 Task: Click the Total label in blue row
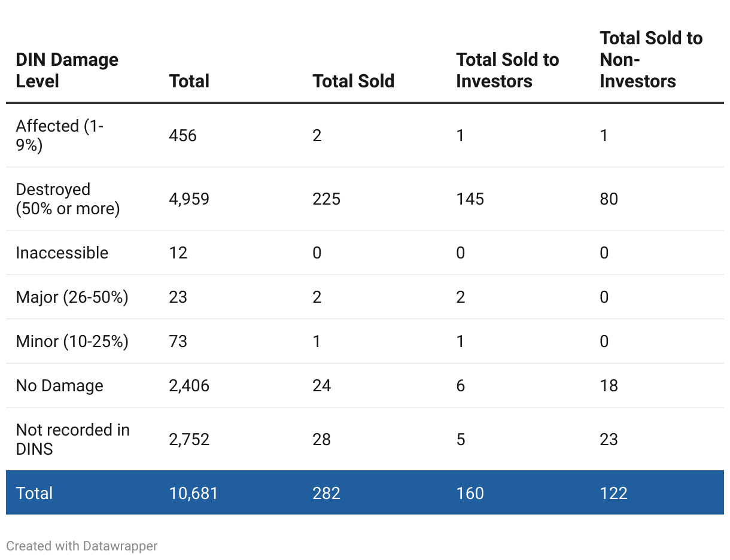(x=34, y=494)
